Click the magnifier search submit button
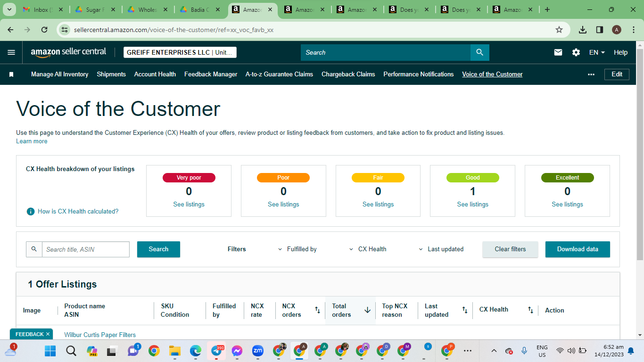 coord(480,52)
